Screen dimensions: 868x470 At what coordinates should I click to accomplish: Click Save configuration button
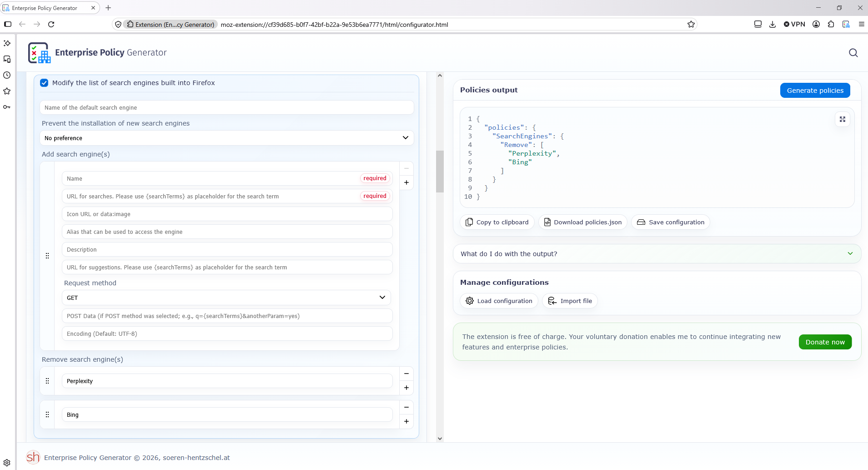pos(671,222)
